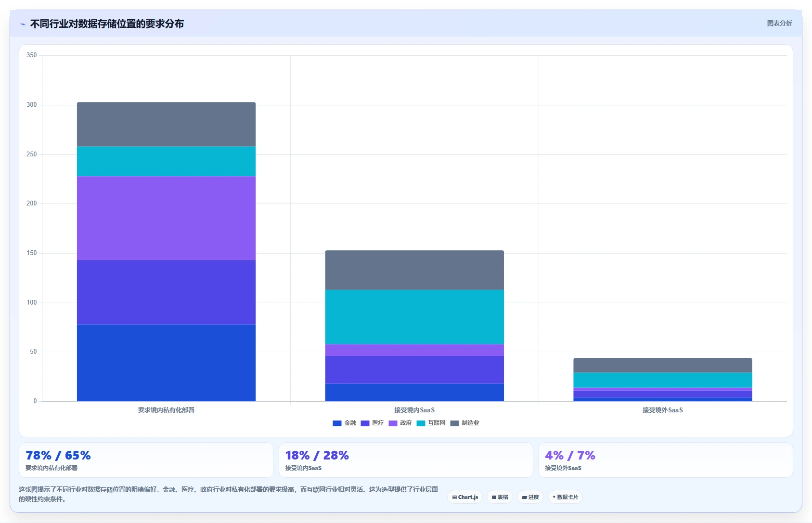Click the y-axis value 350
The height and width of the screenshot is (523, 812).
coord(31,55)
